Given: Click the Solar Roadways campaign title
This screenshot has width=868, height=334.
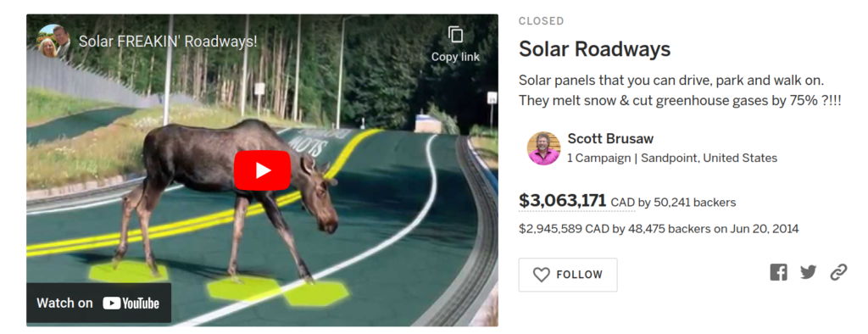Looking at the screenshot, I should 594,49.
